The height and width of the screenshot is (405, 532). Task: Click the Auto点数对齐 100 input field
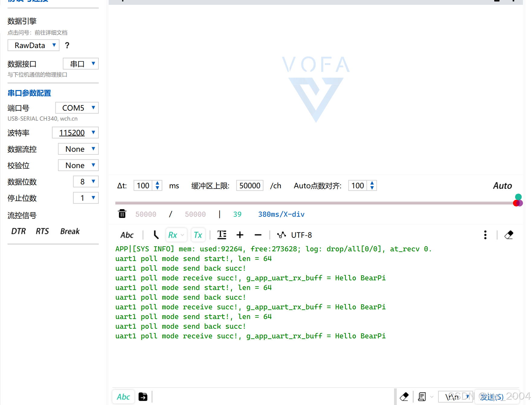(x=358, y=186)
